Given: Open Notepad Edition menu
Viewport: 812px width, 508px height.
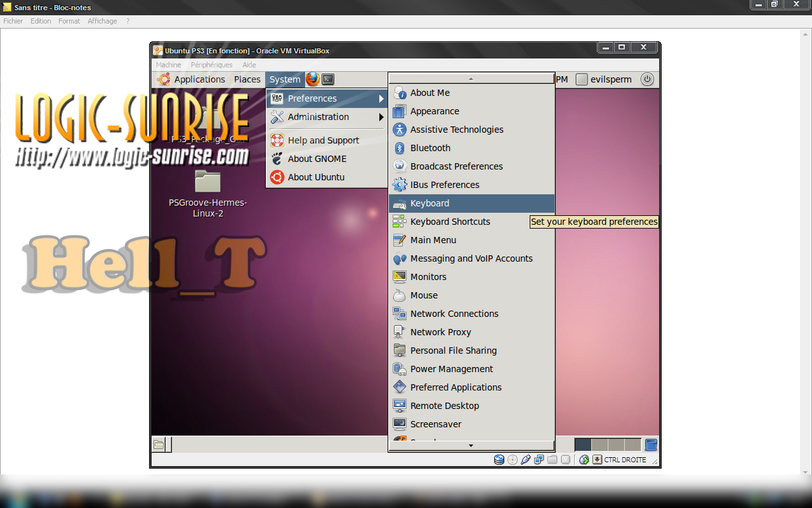Looking at the screenshot, I should point(41,21).
